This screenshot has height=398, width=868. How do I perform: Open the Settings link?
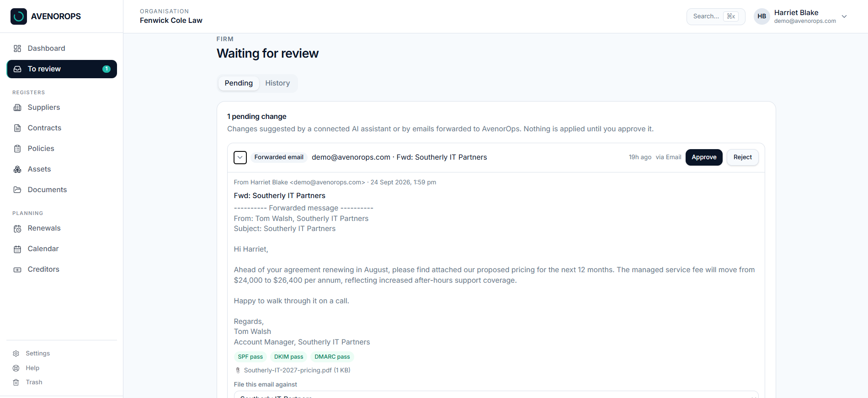coord(38,354)
